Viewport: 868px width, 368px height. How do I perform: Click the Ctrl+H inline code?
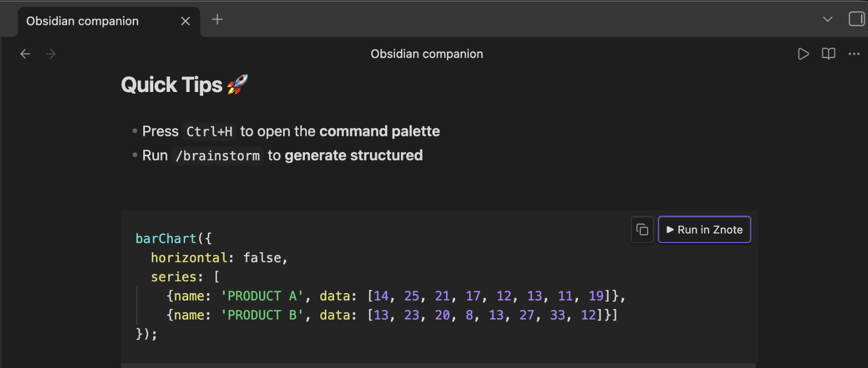(209, 131)
